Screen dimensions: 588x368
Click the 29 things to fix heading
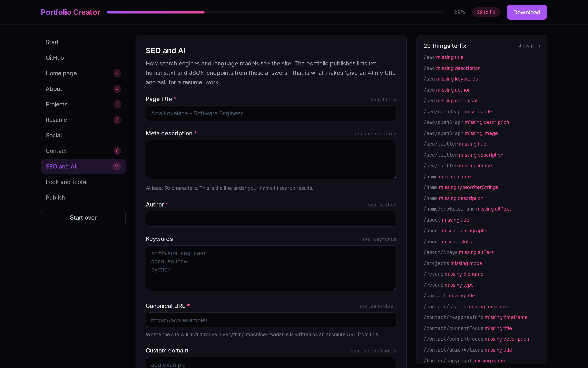point(445,46)
